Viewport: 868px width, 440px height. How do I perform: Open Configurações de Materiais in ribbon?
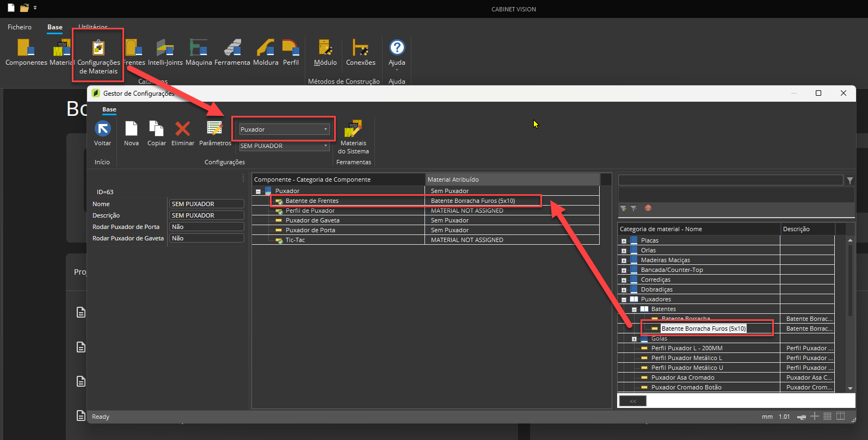pos(99,48)
